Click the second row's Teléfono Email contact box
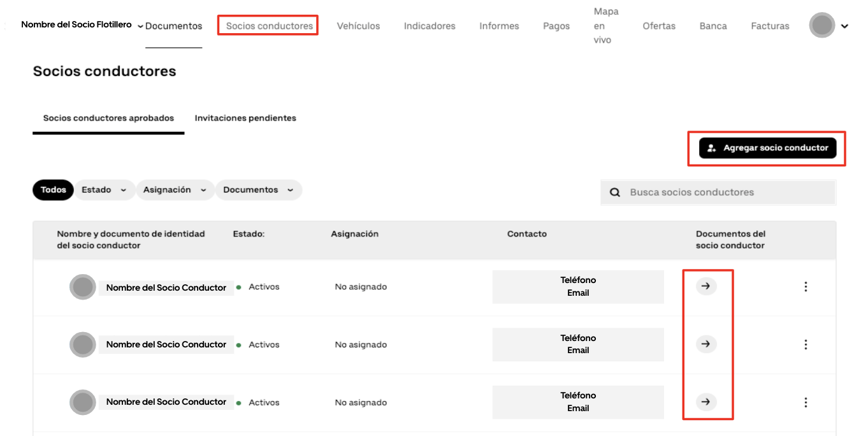 click(578, 344)
